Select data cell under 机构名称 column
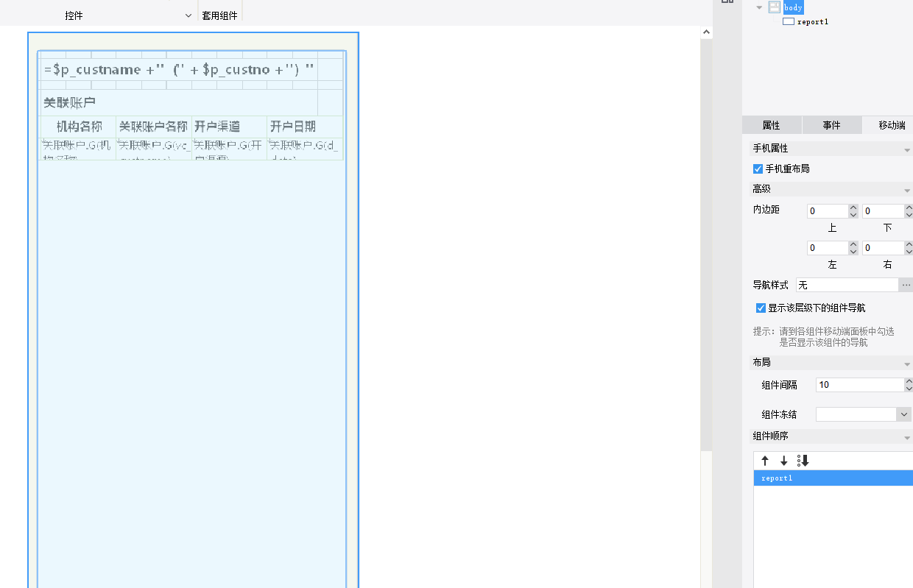This screenshot has width=913, height=588. (x=78, y=148)
